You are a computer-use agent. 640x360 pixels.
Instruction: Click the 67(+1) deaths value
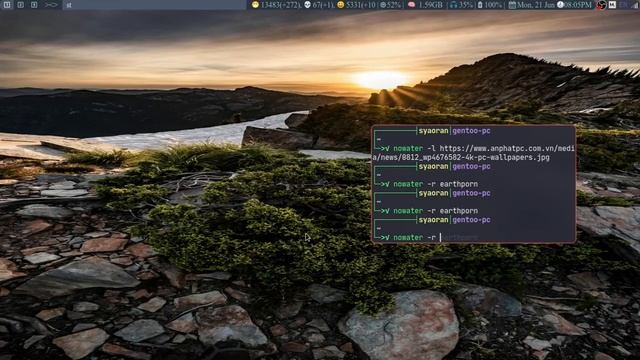click(323, 5)
